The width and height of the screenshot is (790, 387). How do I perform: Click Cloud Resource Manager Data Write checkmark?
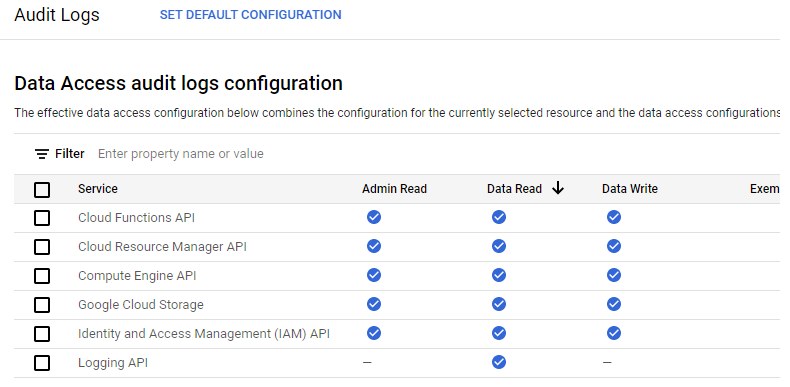tap(614, 246)
